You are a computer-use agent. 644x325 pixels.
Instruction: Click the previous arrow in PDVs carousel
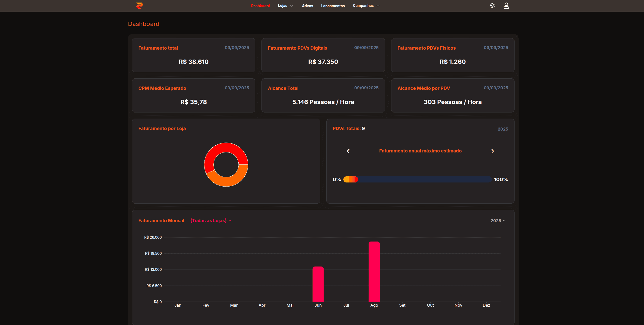tap(348, 151)
